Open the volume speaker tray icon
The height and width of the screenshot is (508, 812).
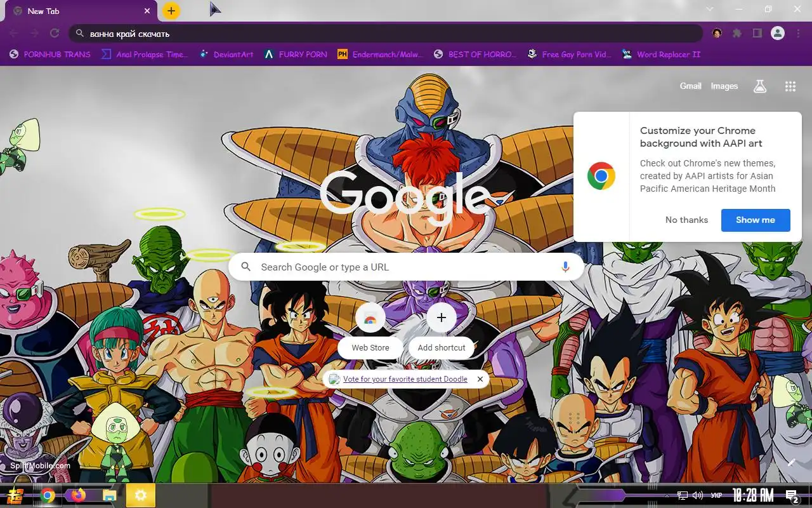(698, 495)
